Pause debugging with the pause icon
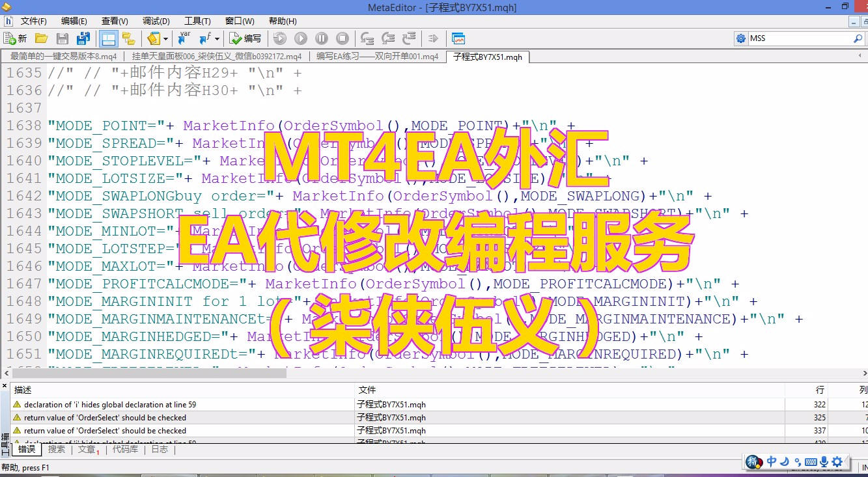 pos(321,38)
